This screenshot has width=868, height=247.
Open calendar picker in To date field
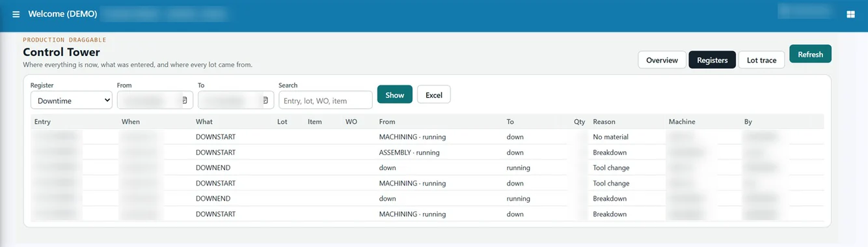click(265, 100)
